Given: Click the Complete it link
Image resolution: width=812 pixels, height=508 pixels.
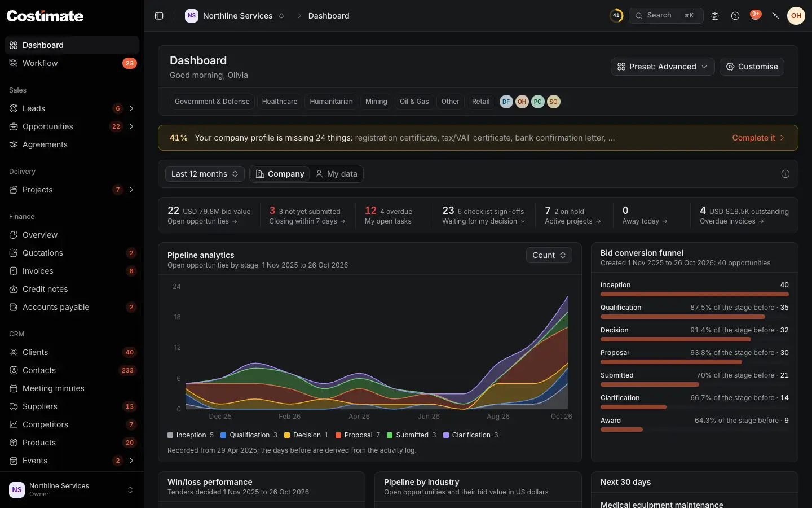Looking at the screenshot, I should pos(758,138).
